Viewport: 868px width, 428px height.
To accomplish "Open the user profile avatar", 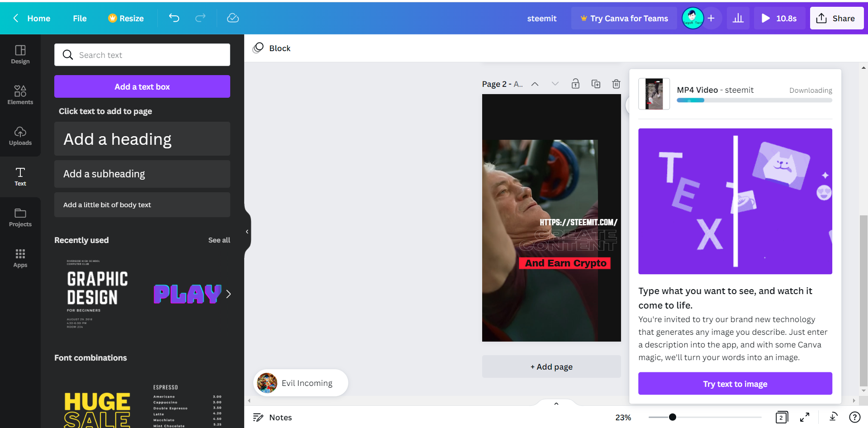I will coord(693,19).
